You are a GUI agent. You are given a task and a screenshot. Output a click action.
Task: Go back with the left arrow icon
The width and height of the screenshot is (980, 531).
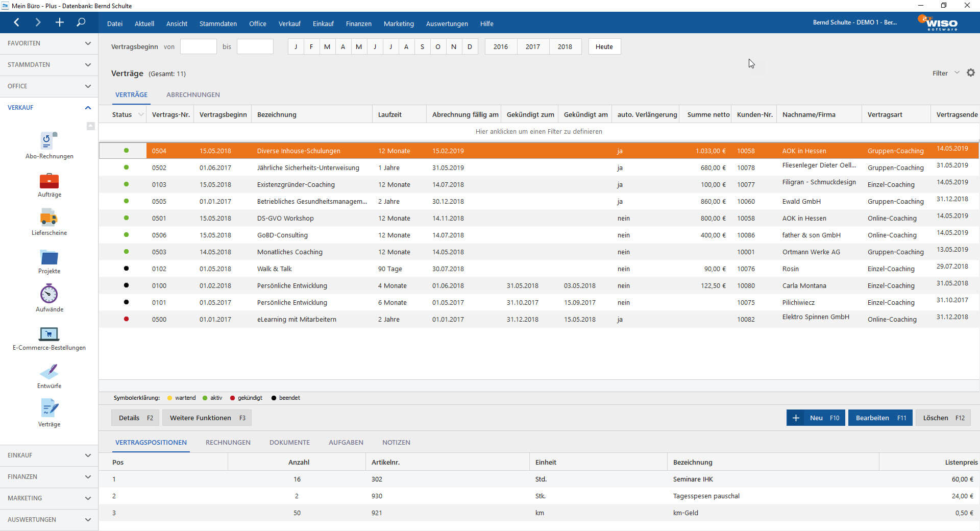coord(17,22)
